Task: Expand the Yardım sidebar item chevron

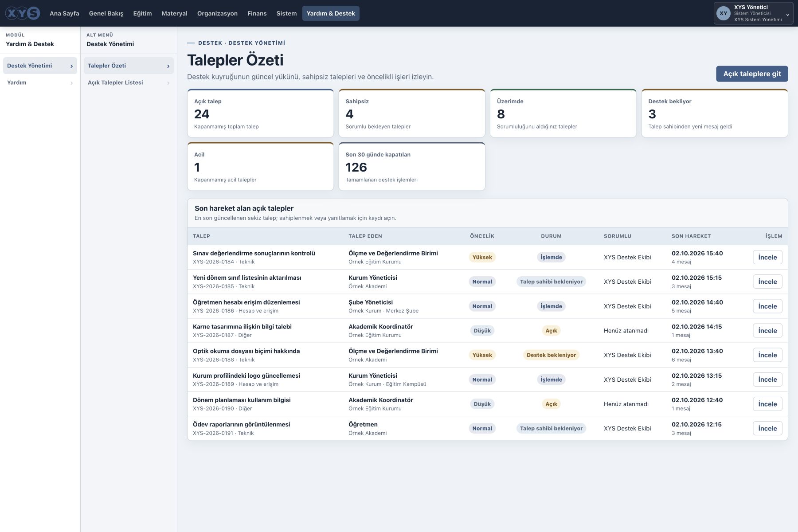Action: coord(71,83)
